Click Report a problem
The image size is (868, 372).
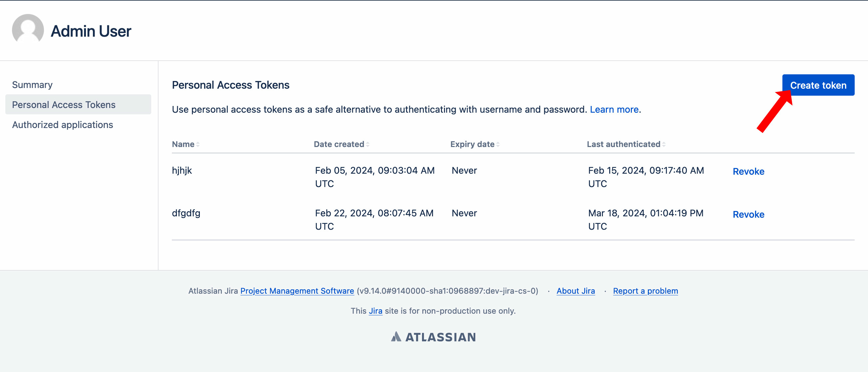pyautogui.click(x=646, y=291)
